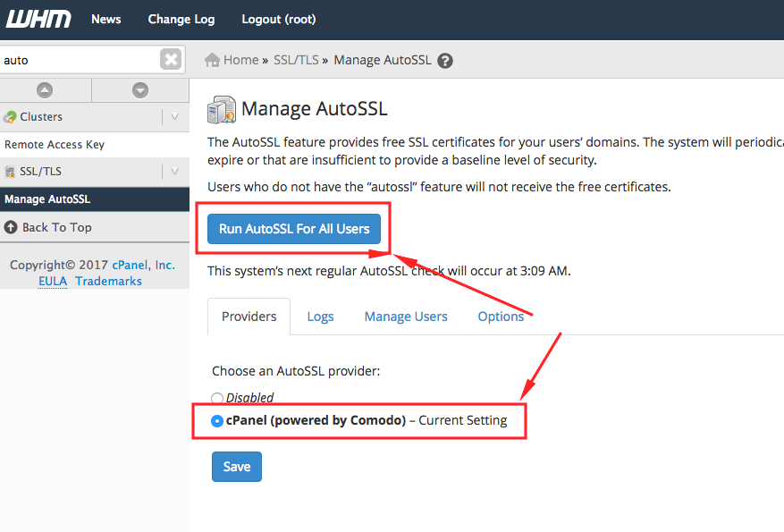Collapse the SSL/TLS section chevron
Screen dimensions: 784x532
point(174,172)
